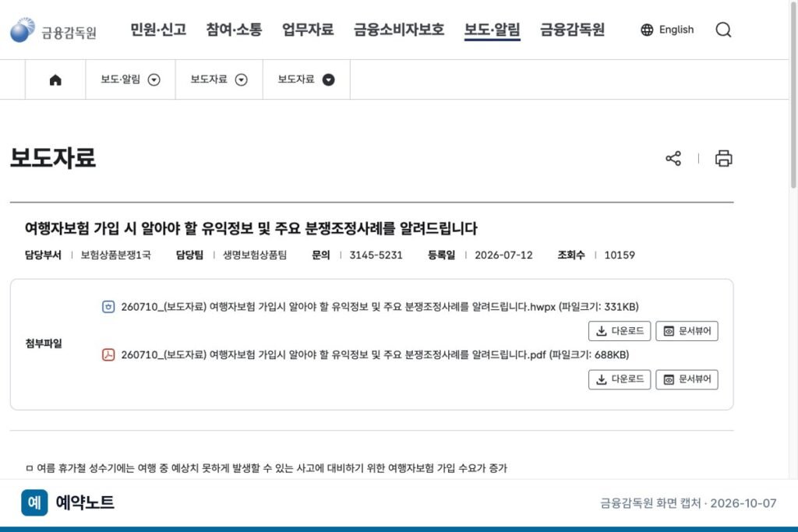Screen dimensions: 798x532
Task: Click the pdf file type icon
Action: [108, 354]
